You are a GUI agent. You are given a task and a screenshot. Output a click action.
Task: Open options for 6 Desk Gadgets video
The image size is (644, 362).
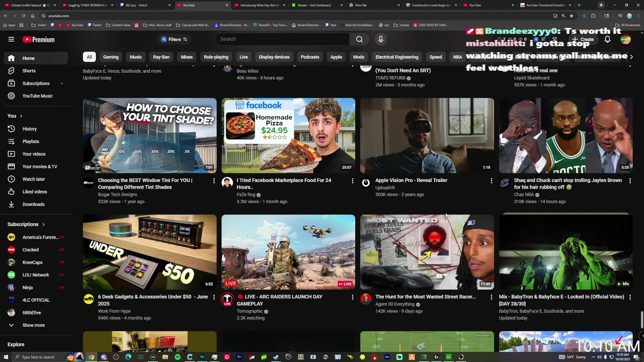tap(214, 297)
